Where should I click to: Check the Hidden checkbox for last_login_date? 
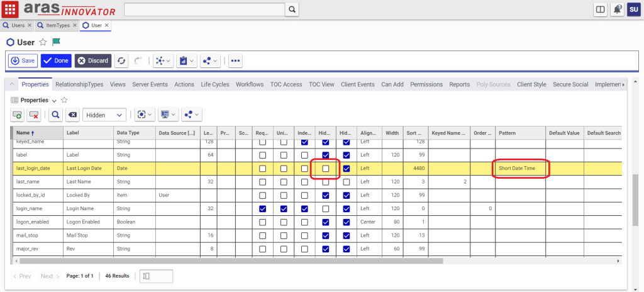tap(325, 168)
